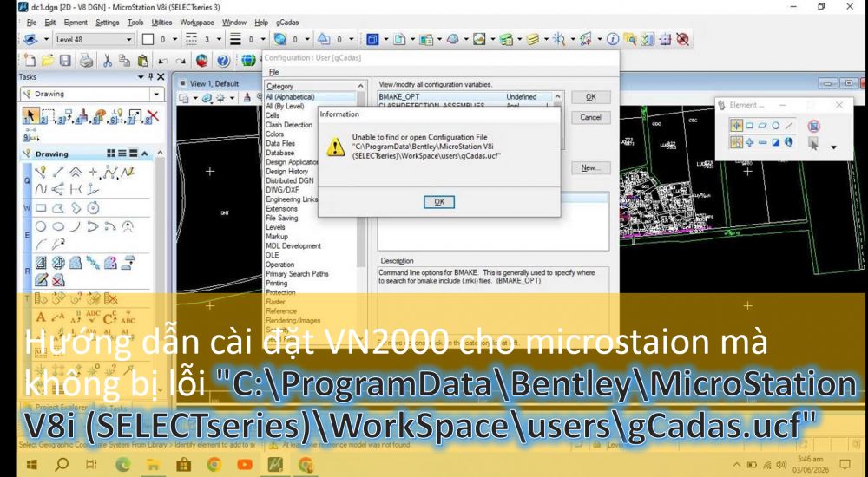This screenshot has width=868, height=477.
Task: Choose the Place SmartLine tool
Action: point(41,173)
